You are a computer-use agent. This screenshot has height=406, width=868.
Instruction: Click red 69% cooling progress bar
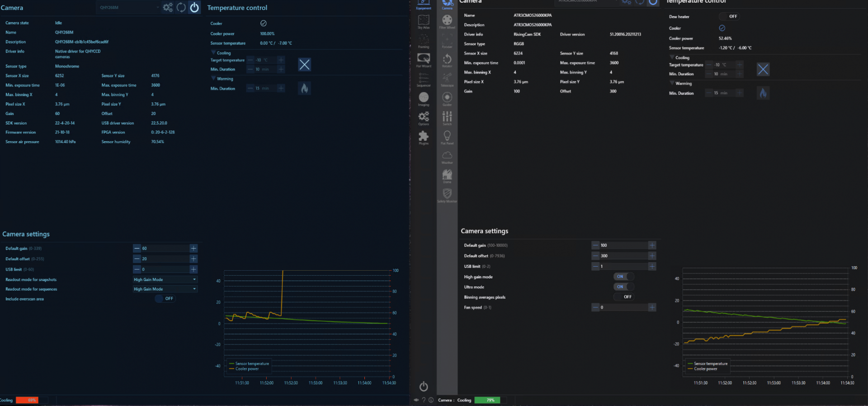(32, 400)
